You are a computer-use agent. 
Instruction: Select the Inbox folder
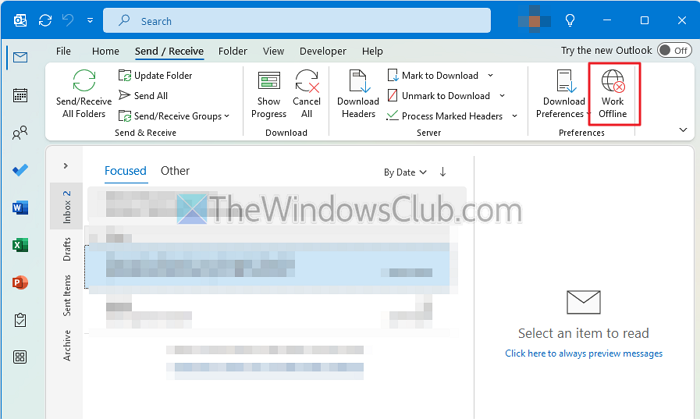[67, 207]
